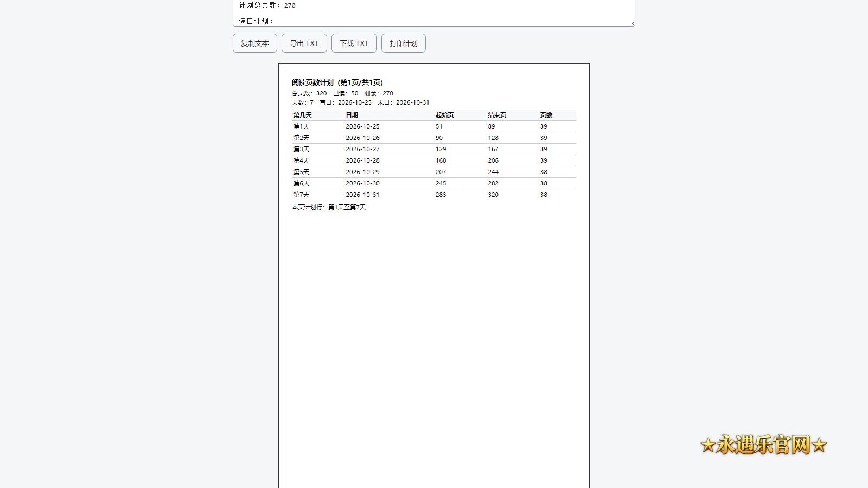Click start page cell 129
This screenshot has width=868, height=488.
pyautogui.click(x=441, y=149)
